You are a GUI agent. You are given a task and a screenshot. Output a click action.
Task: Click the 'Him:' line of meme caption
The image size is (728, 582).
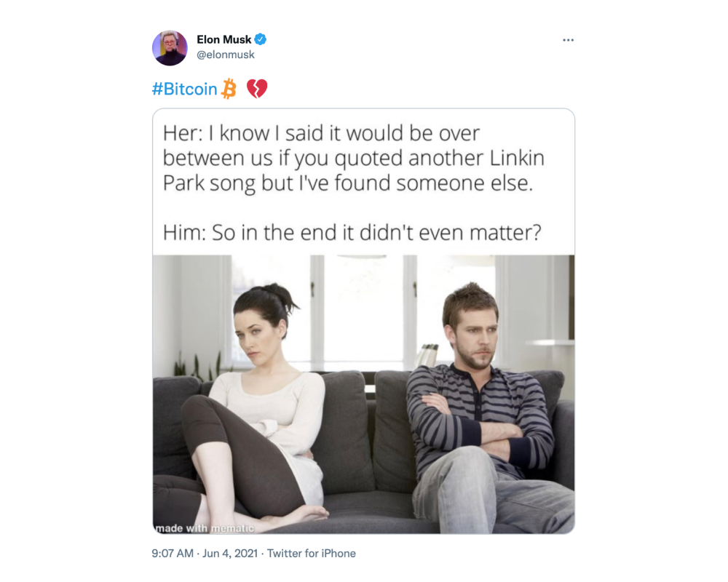coord(352,233)
